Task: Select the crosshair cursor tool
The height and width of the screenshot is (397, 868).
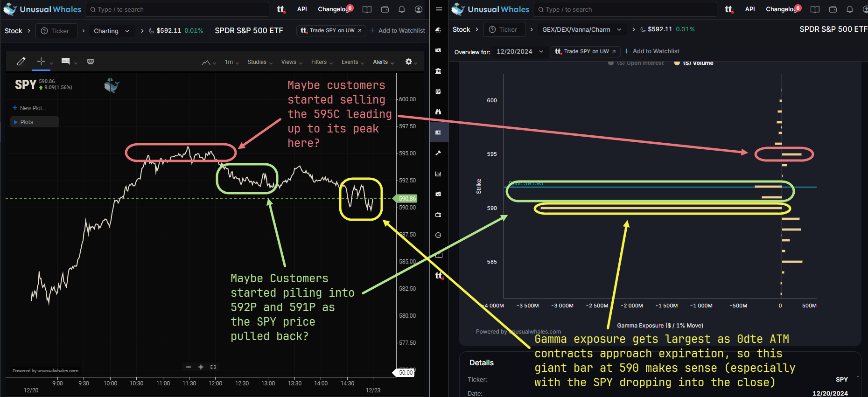Action: pos(41,61)
